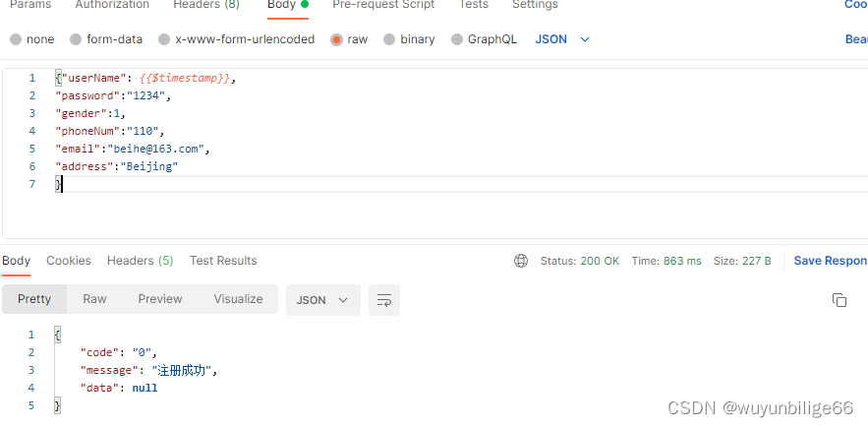Click the Save Response link
The image size is (868, 427).
(831, 261)
